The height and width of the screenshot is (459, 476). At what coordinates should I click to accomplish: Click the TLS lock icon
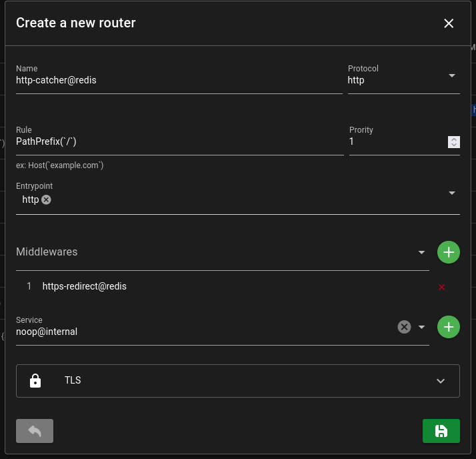point(36,381)
